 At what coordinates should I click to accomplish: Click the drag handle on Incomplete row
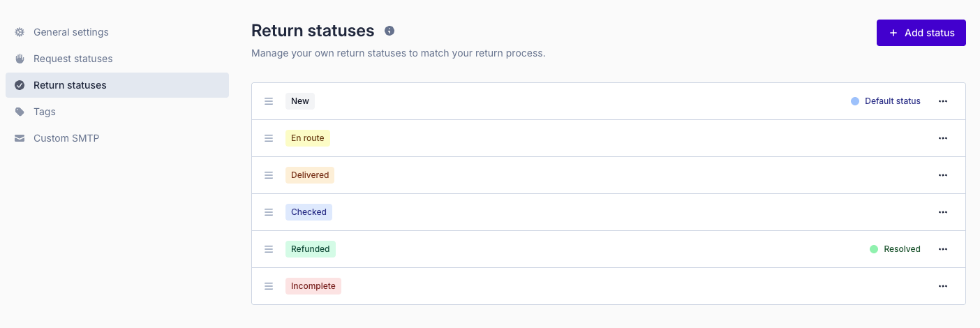click(269, 286)
